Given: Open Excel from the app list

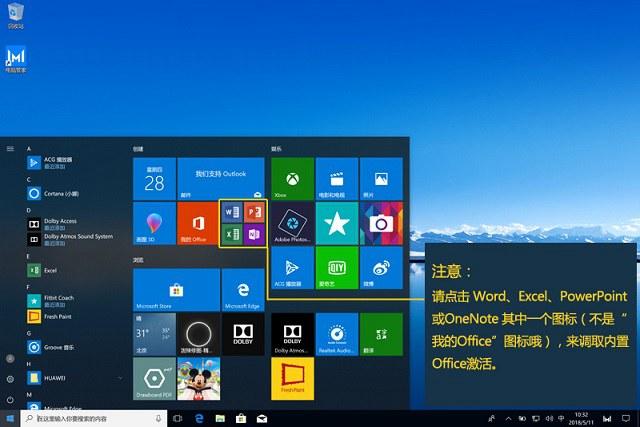Looking at the screenshot, I should [x=73, y=270].
